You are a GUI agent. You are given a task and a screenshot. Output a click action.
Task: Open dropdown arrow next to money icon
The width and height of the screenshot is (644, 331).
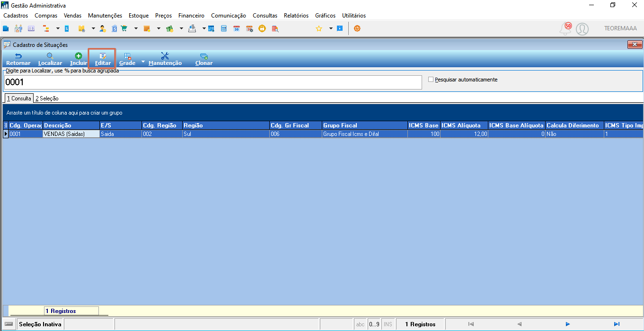[x=181, y=28]
